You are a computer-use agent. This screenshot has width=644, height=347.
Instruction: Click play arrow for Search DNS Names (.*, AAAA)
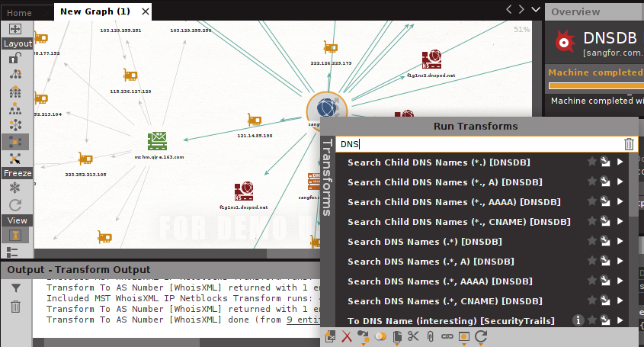620,281
